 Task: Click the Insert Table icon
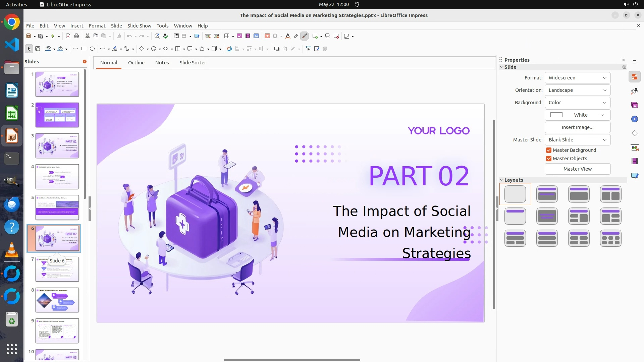[x=227, y=36]
